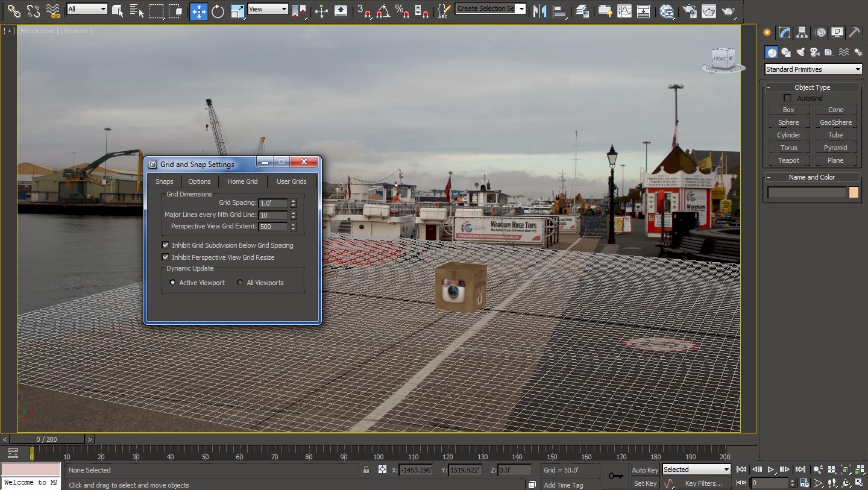Click the Select by Name icon

(x=137, y=11)
